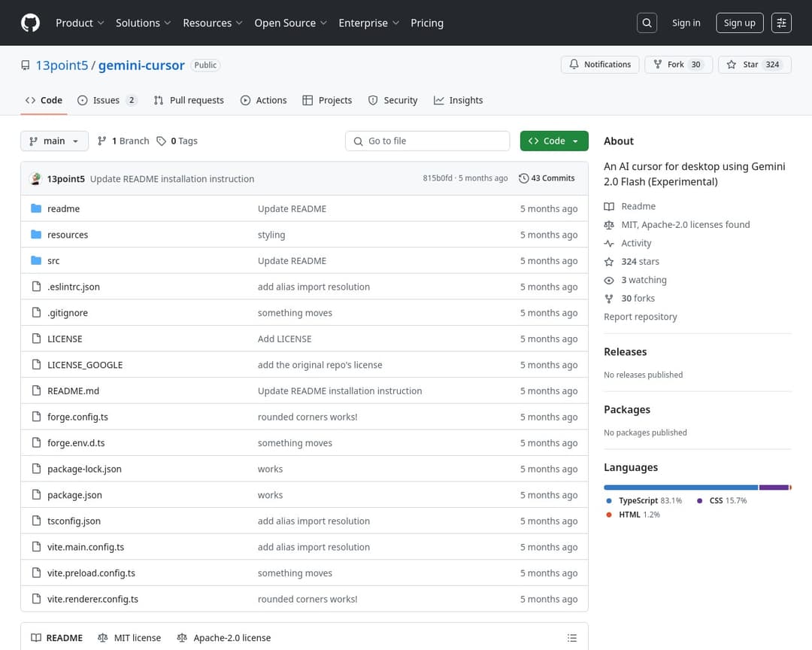This screenshot has height=650, width=812.
Task: Click the fork icon beside 30 forks
Action: (x=609, y=299)
